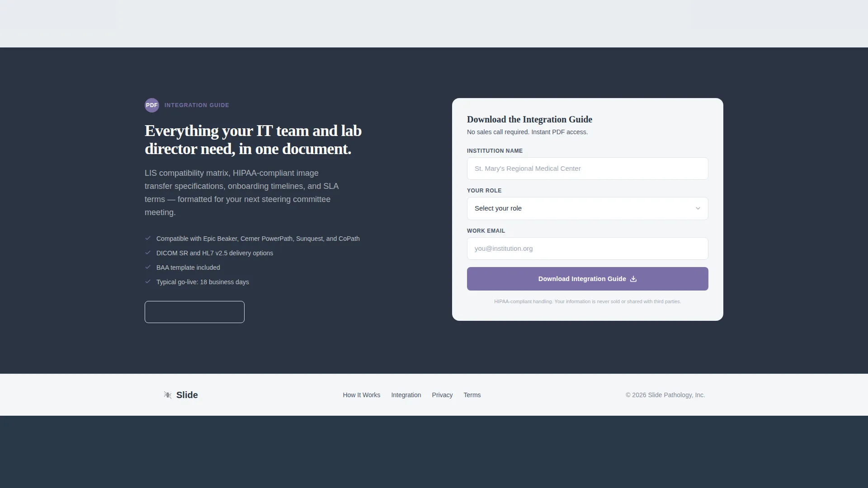Focus the Work Email input field
868x488 pixels.
587,249
